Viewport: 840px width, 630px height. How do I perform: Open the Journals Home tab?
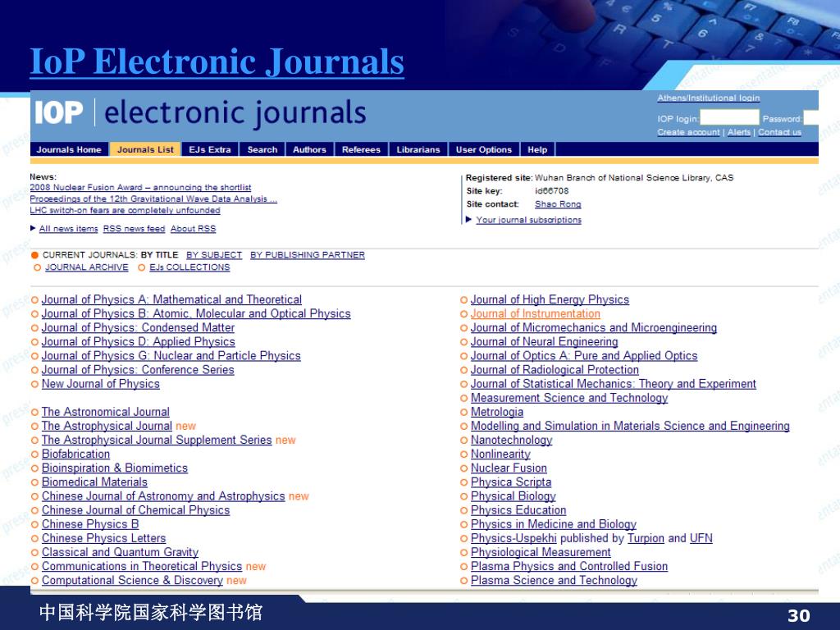click(69, 149)
